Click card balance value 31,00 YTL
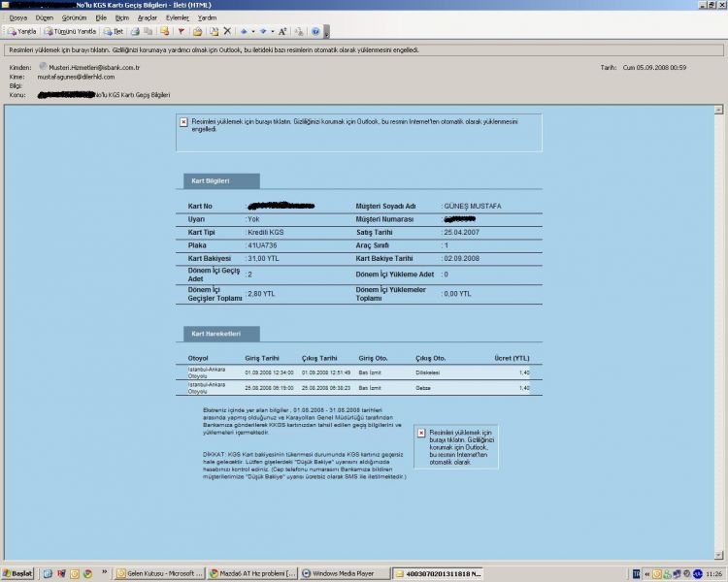This screenshot has width=728, height=582. coord(263,259)
